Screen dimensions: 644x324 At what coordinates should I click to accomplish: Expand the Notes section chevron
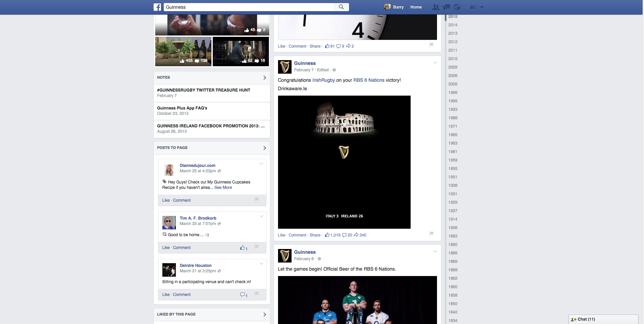pyautogui.click(x=264, y=78)
